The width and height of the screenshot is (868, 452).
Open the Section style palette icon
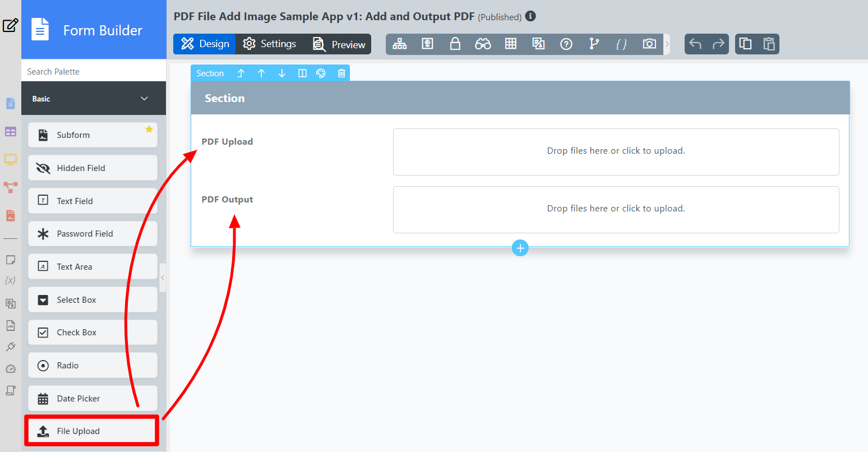pyautogui.click(x=321, y=73)
